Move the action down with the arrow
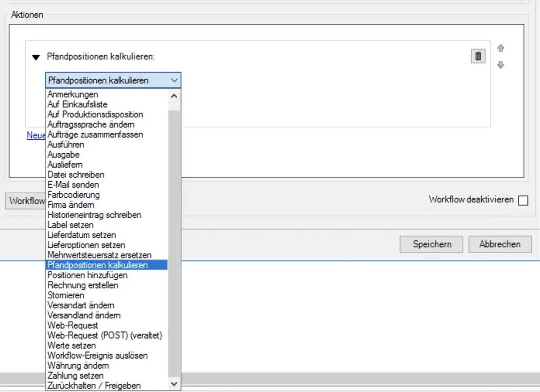The height and width of the screenshot is (392, 540). 500,65
